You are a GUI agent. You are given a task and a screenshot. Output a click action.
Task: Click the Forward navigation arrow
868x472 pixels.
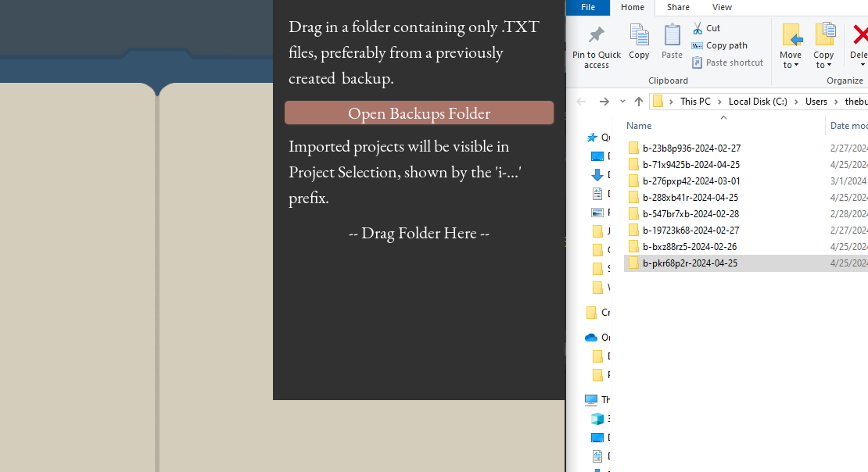pos(604,102)
